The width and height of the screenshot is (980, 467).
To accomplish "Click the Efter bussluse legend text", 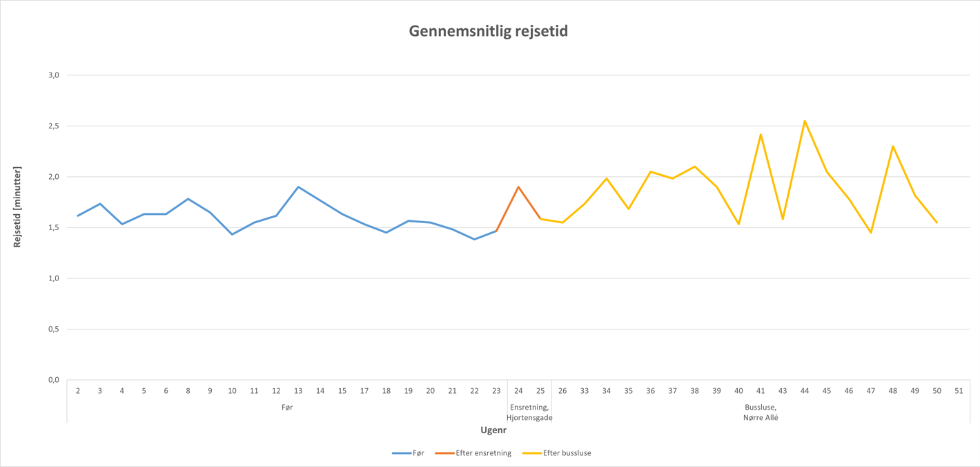I will pyautogui.click(x=567, y=453).
